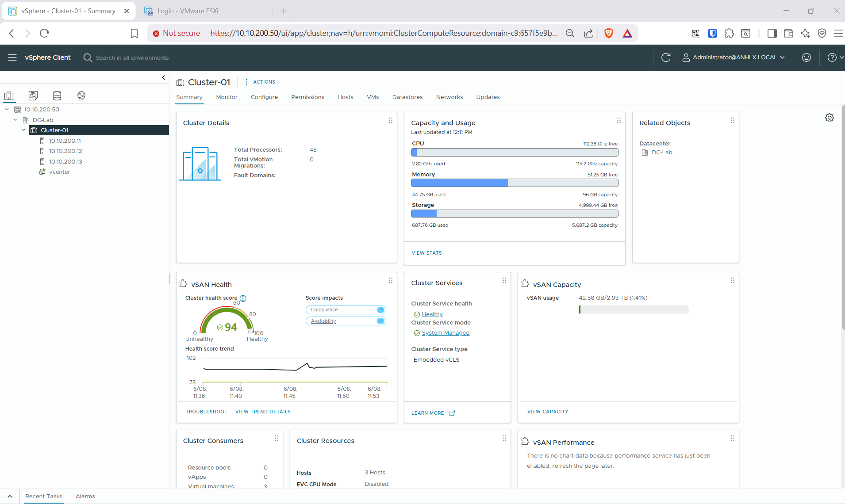Switch to the Datastores tab
Screen dimensions: 845x504
(407, 97)
